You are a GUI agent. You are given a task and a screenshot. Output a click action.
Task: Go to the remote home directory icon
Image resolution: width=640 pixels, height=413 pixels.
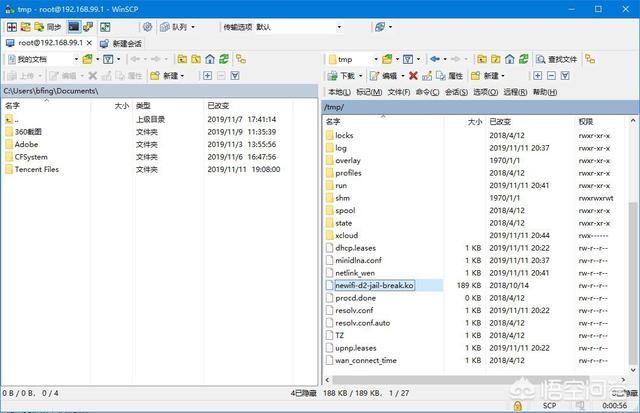[509, 60]
